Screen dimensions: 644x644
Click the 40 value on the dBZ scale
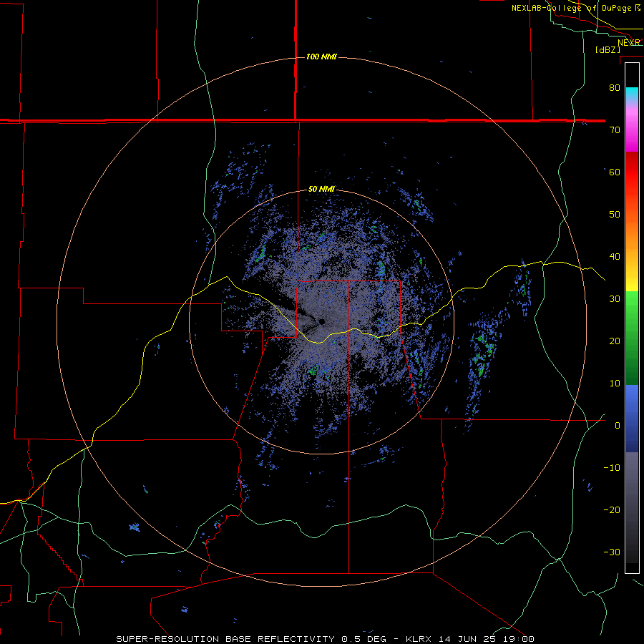click(615, 257)
